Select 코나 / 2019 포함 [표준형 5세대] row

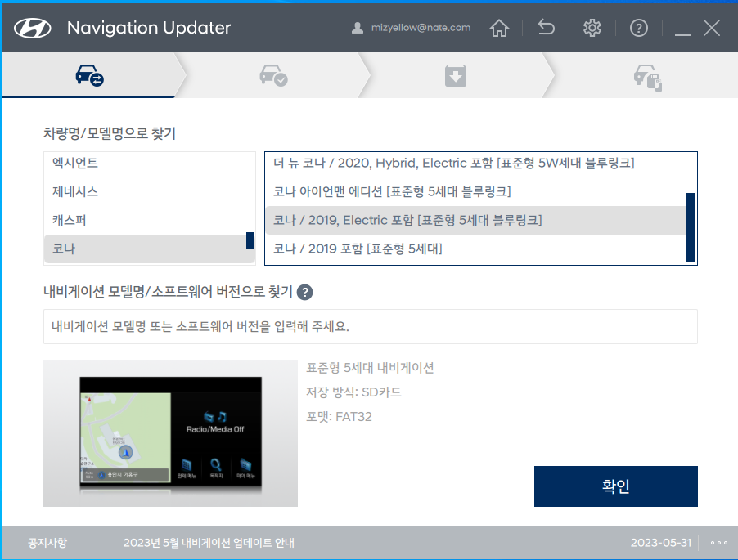pos(475,249)
